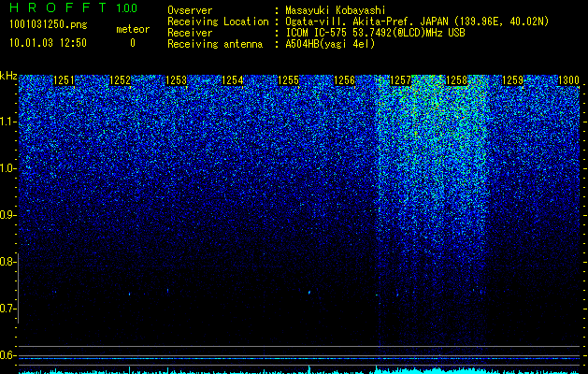Click the 1300 time marker

click(x=569, y=80)
